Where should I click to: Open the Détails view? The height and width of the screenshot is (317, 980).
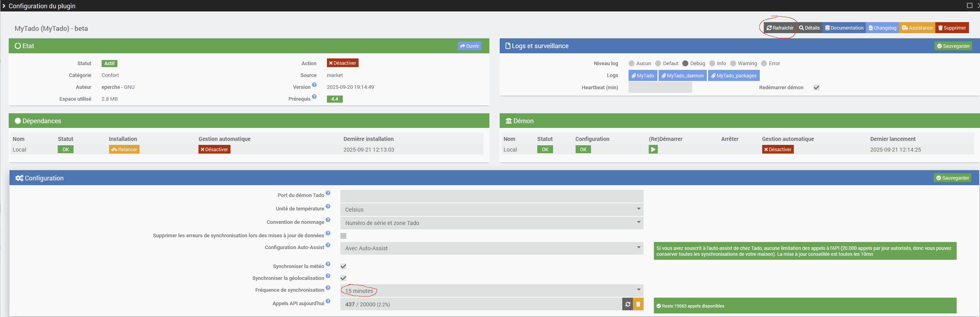point(809,28)
